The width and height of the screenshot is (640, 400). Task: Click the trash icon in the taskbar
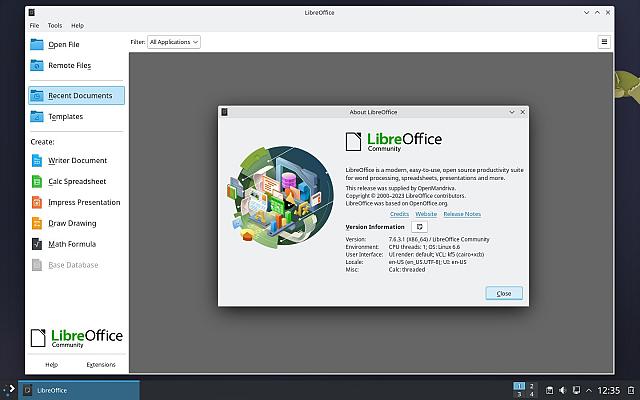[631, 391]
